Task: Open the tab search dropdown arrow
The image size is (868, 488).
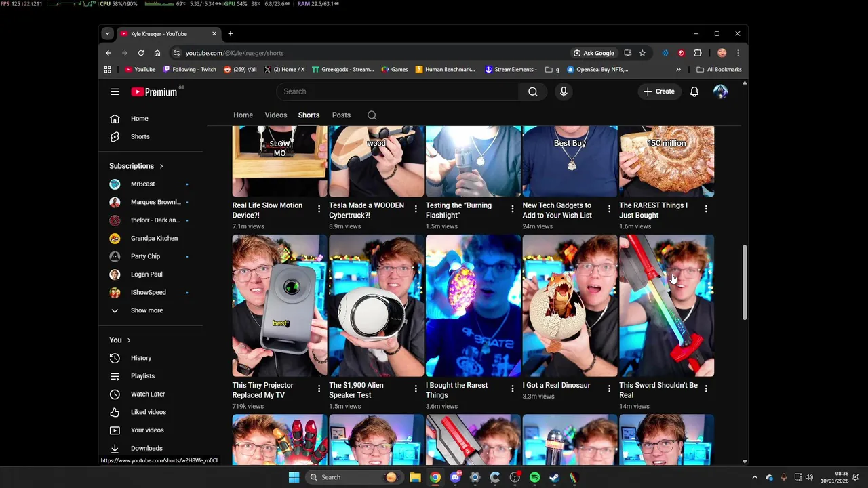Action: (x=107, y=33)
